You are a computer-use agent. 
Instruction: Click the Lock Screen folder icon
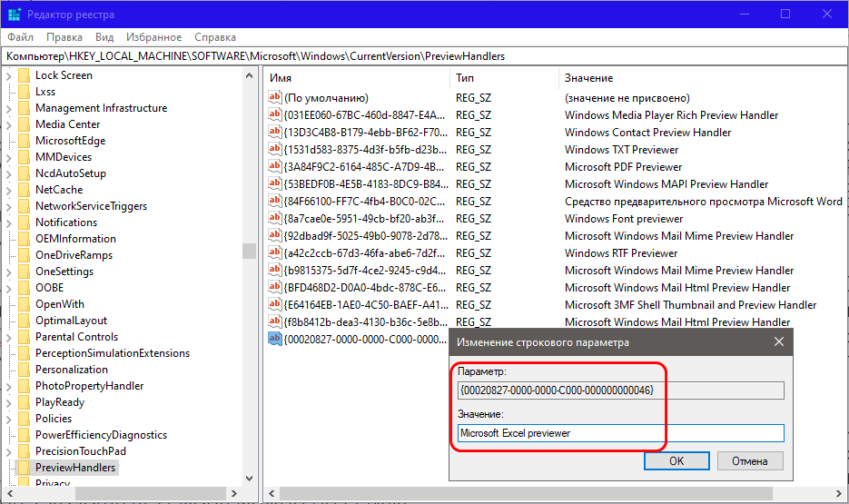pos(24,75)
